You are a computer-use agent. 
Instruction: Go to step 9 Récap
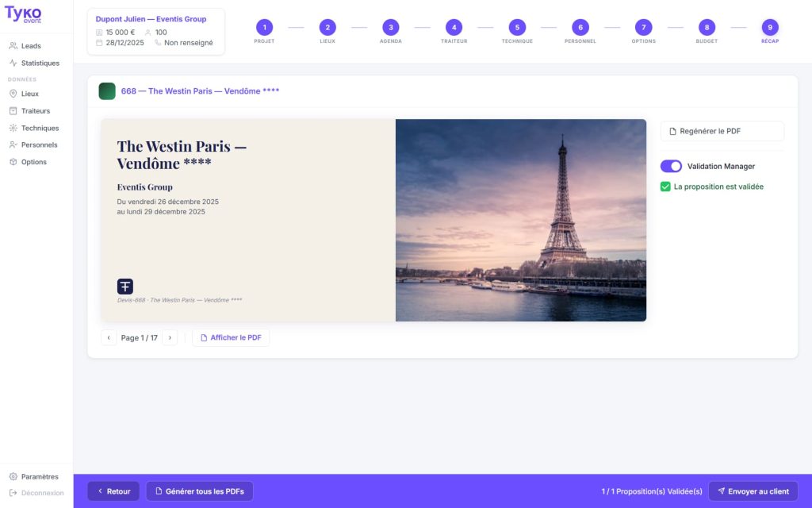pos(769,28)
